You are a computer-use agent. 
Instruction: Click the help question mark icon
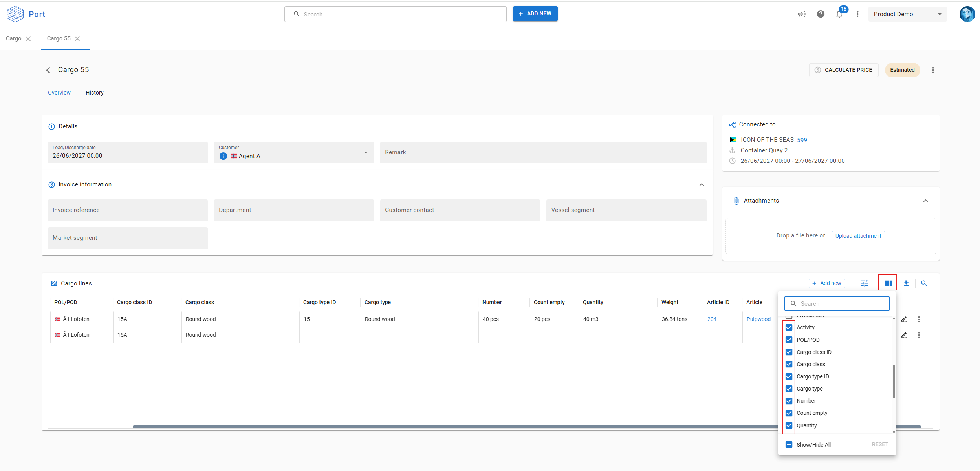[821, 14]
